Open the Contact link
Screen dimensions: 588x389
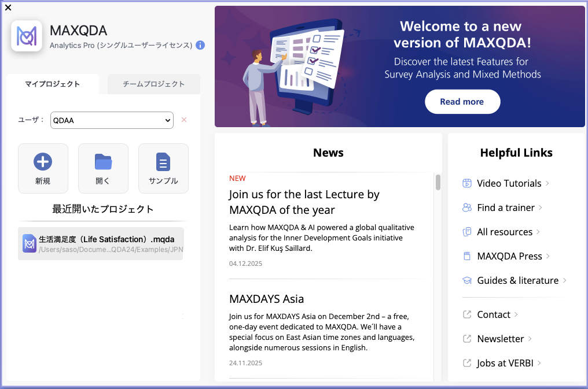[493, 314]
